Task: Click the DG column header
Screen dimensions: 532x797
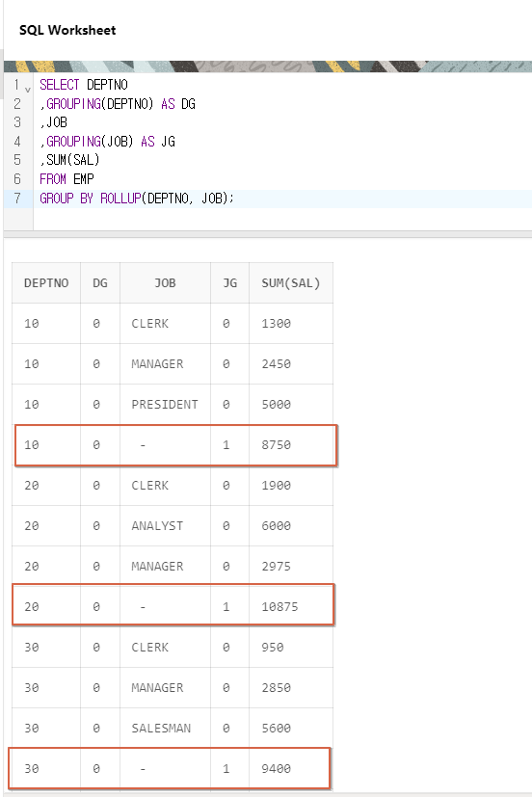Action: [100, 283]
